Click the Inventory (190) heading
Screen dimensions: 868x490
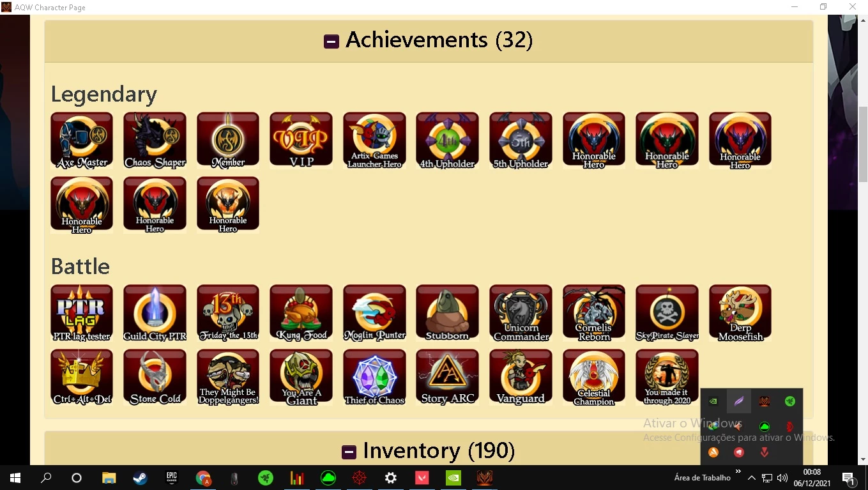pos(439,451)
